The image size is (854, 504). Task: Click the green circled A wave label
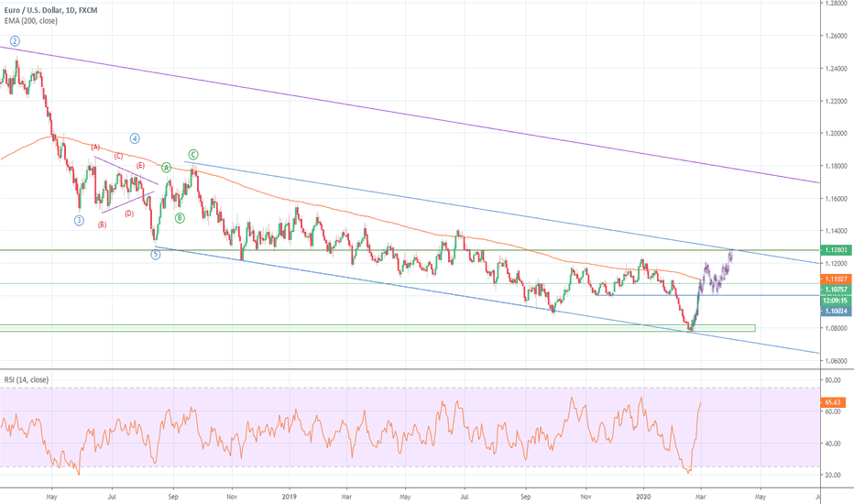coord(167,168)
